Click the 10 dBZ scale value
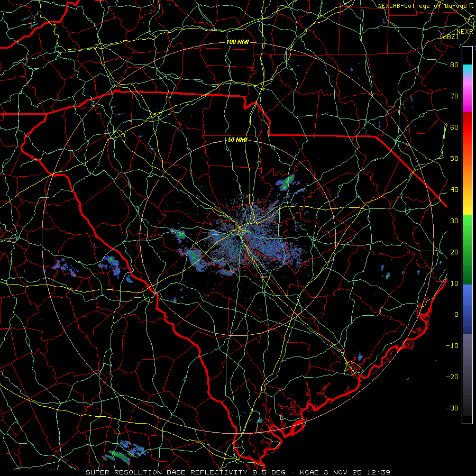Viewport: 476px width, 476px height. point(454,283)
